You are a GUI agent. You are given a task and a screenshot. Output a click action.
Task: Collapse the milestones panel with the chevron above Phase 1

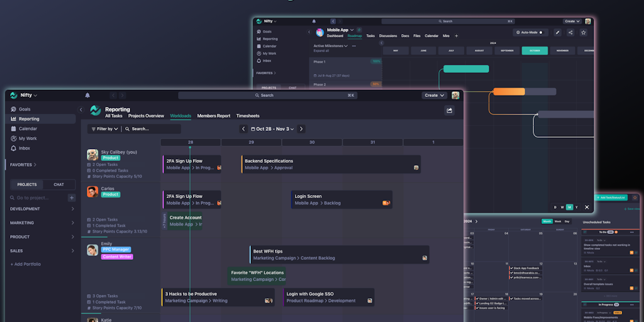point(381,43)
